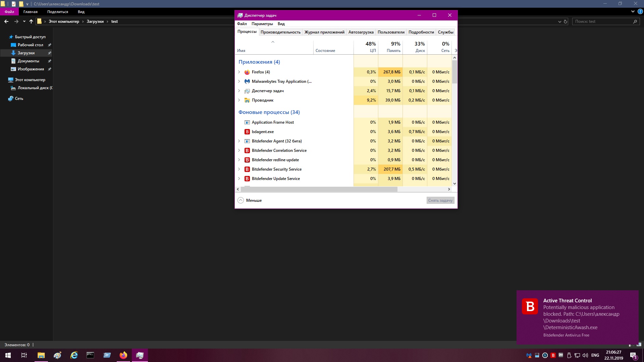644x362 pixels.
Task: Click the bdagent.exe Bitdefender icon
Action: pyautogui.click(x=247, y=132)
